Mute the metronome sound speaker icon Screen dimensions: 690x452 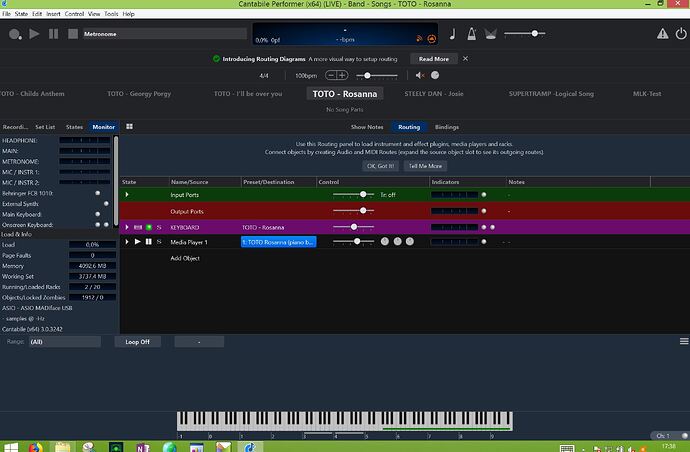tap(420, 75)
